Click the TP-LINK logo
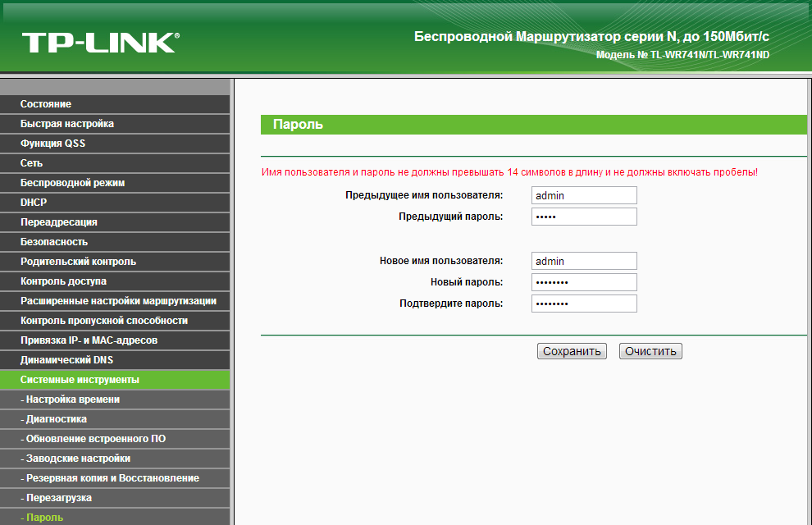 [100, 43]
